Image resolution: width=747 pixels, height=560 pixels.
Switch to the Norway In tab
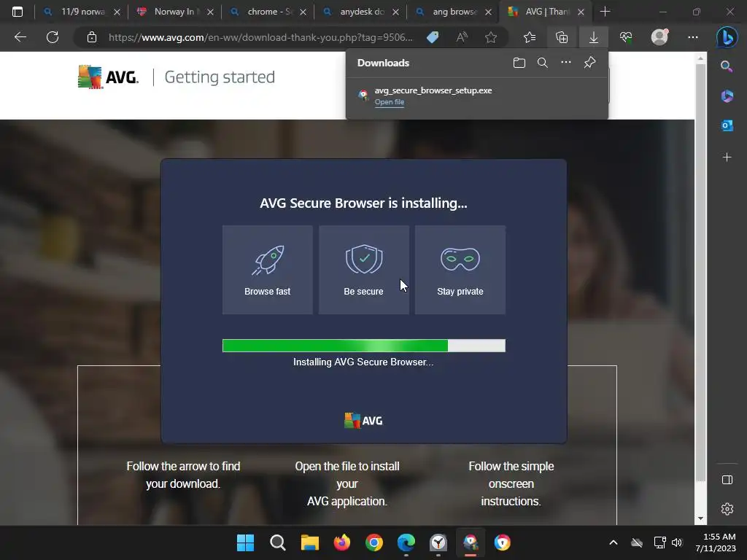[x=175, y=12]
